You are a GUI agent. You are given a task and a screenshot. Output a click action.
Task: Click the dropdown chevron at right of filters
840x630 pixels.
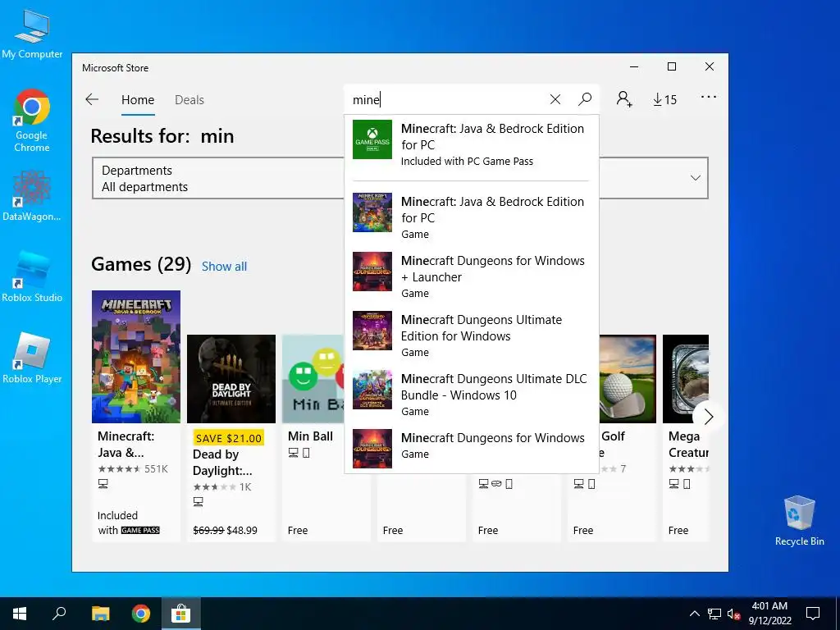point(696,178)
